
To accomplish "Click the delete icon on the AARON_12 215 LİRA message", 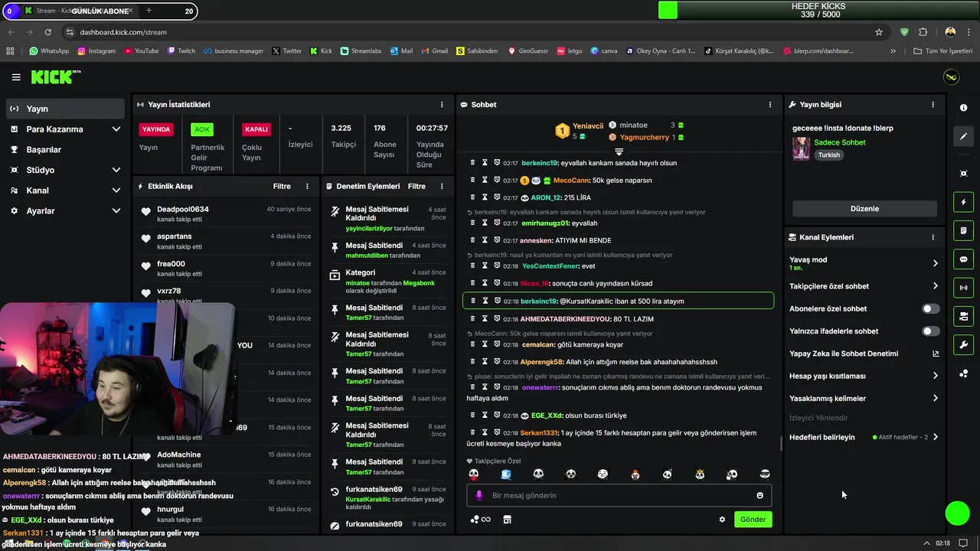I will [472, 197].
